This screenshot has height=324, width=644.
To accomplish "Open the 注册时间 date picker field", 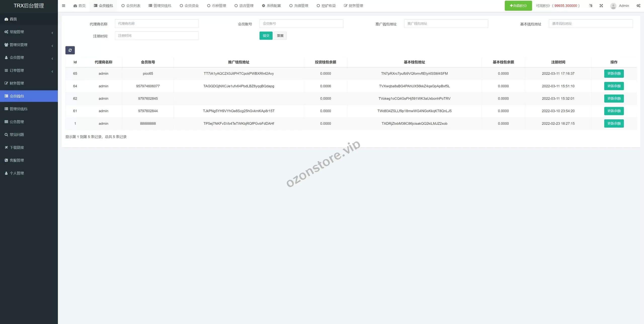I will click(x=156, y=35).
